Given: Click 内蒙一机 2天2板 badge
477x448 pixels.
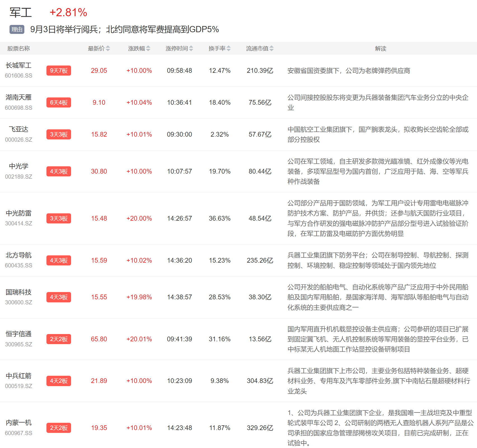Looking at the screenshot, I should 59,428.
